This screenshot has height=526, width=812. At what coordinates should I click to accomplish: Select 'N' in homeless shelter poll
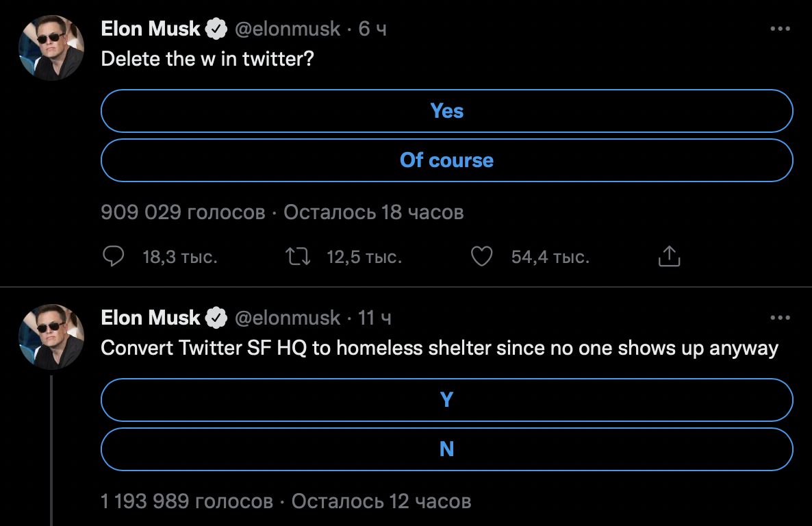446,449
